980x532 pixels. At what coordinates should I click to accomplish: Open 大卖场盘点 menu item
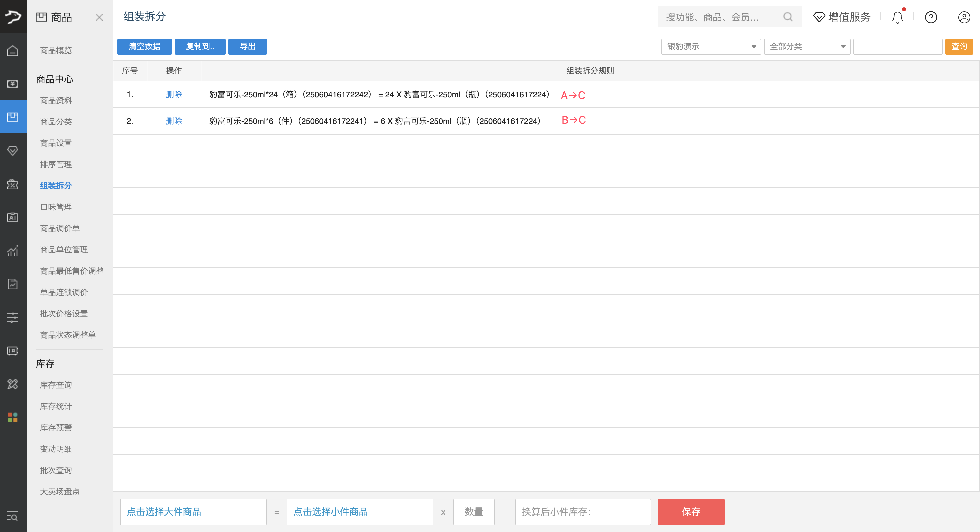click(x=60, y=492)
